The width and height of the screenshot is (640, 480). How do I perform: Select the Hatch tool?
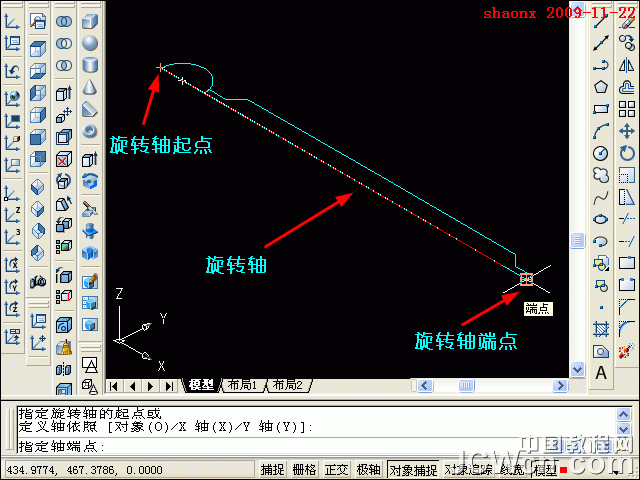point(600,329)
